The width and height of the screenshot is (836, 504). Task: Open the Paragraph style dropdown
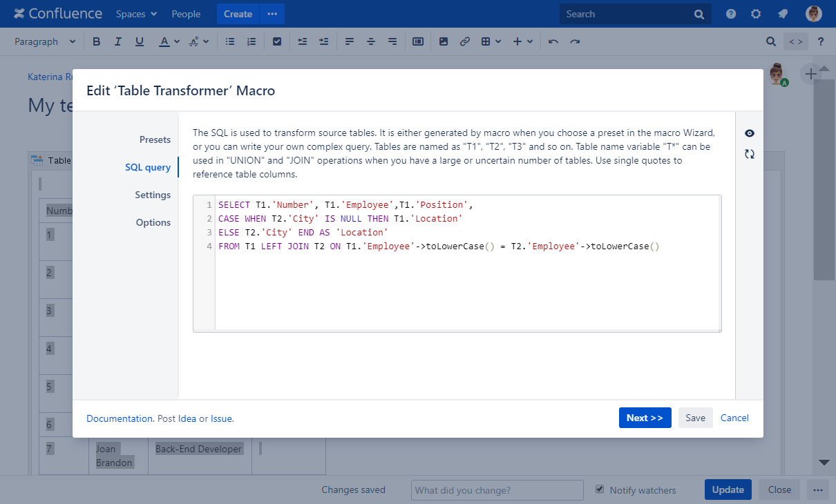click(45, 41)
